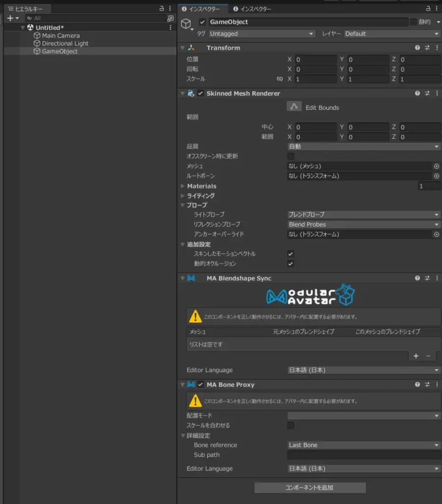The image size is (442, 504).
Task: Open MA Bone Proxy kebab menu
Action: [437, 385]
